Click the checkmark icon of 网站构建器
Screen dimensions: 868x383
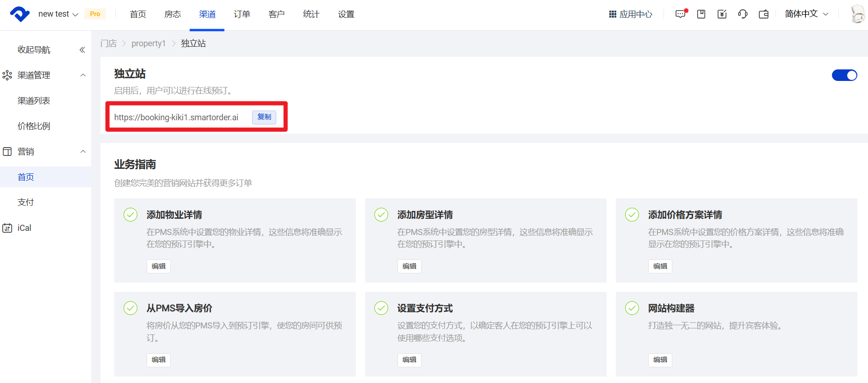[632, 308]
